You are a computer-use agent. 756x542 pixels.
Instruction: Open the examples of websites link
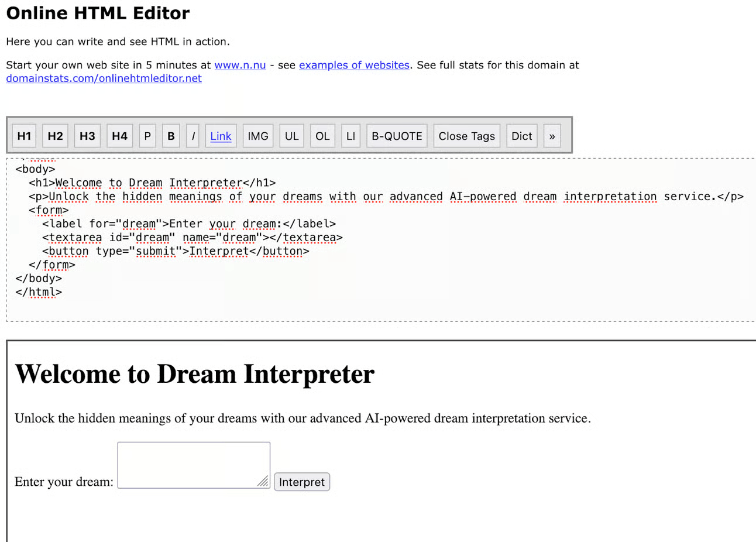(354, 65)
